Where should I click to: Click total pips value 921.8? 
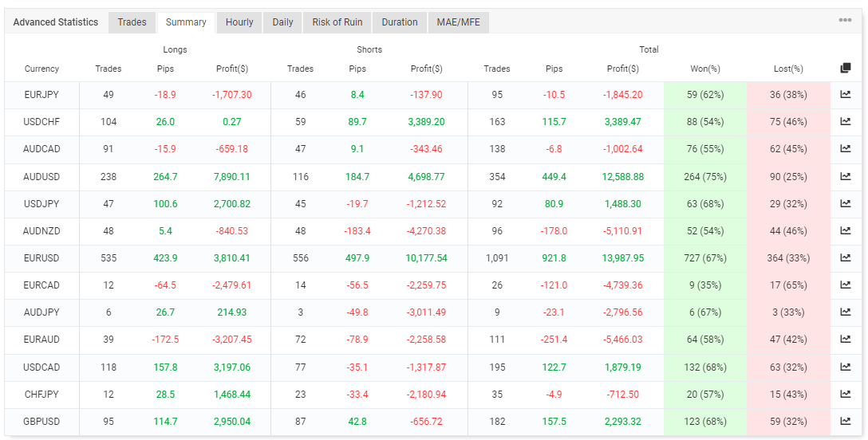coord(554,258)
